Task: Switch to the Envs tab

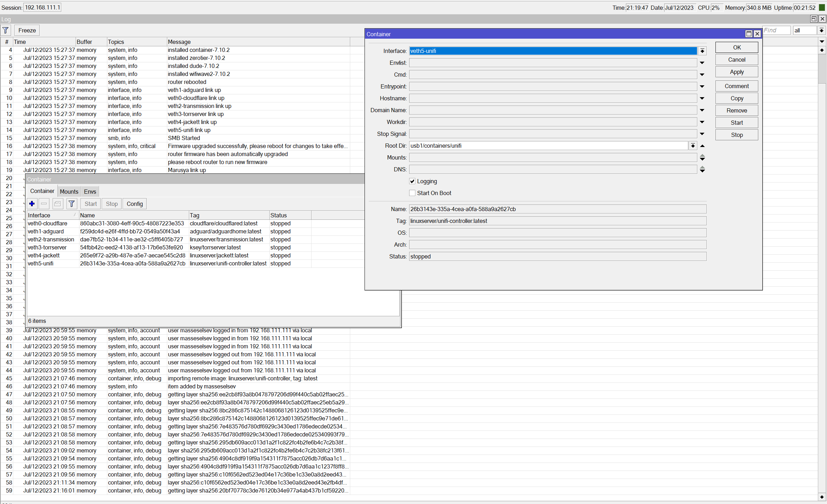Action: click(x=90, y=192)
